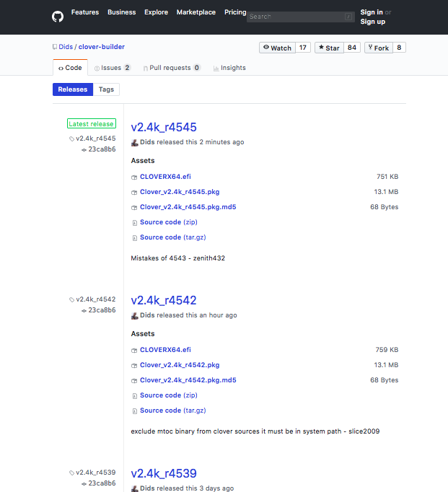This screenshot has width=448, height=492.
Task: Download Clover_v2.4k_r4545.pkg.md5
Action: pos(188,207)
